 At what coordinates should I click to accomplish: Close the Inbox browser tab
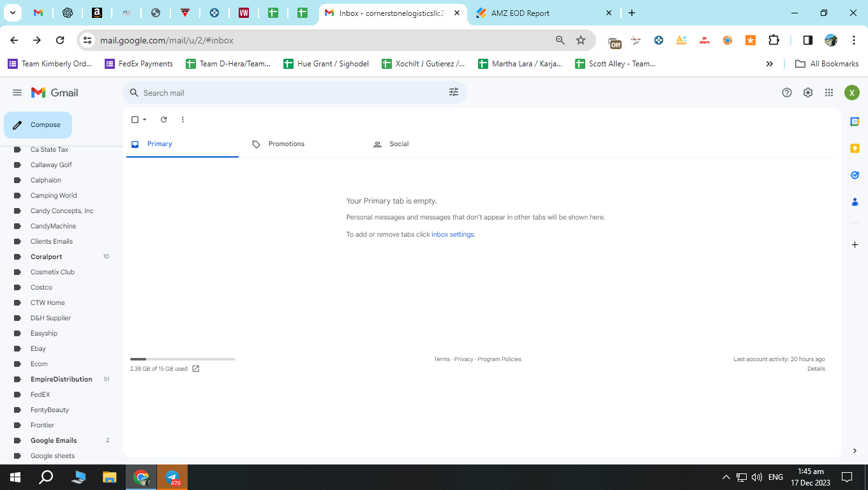(456, 13)
